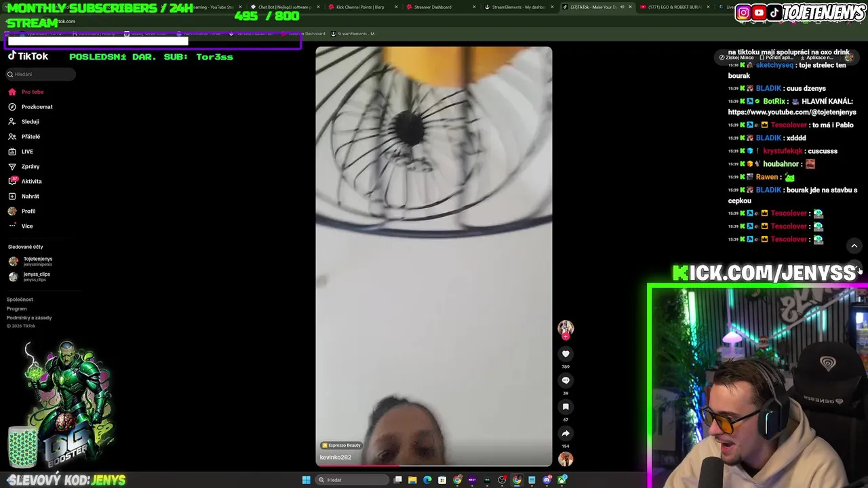Open Microsoft Edge from the taskbar
This screenshot has height=488, width=868.
(427, 480)
